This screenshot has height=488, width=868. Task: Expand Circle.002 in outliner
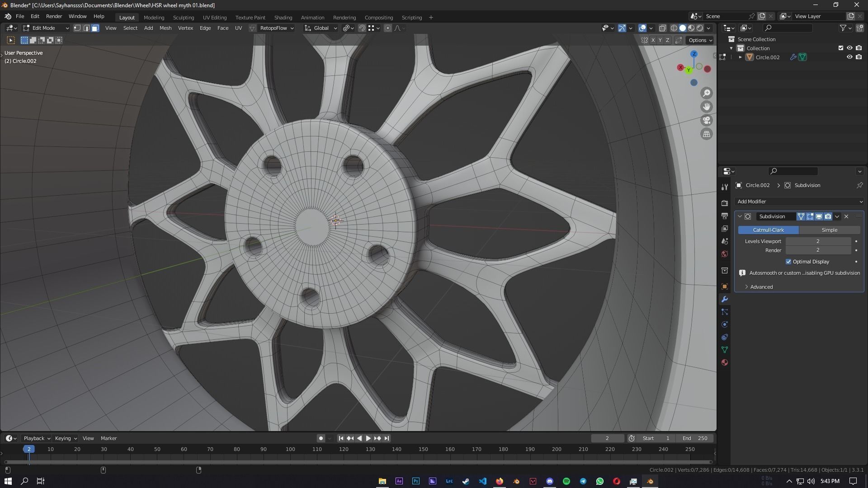coord(740,57)
